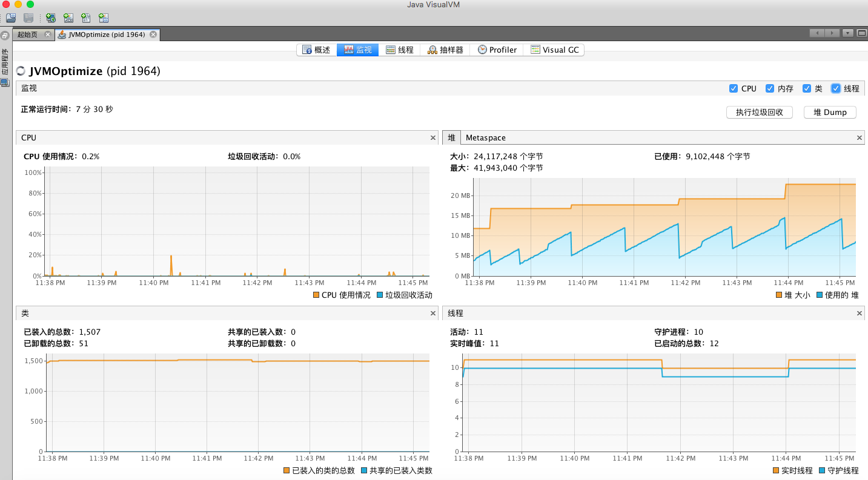Uncheck the 内存 memory checkbox
Image resolution: width=868 pixels, height=480 pixels.
[770, 88]
